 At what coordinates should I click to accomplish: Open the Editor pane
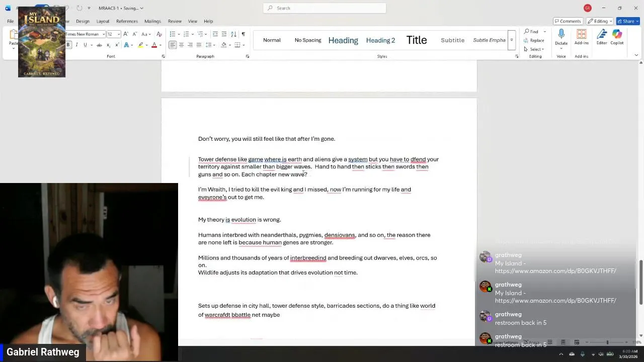click(602, 37)
